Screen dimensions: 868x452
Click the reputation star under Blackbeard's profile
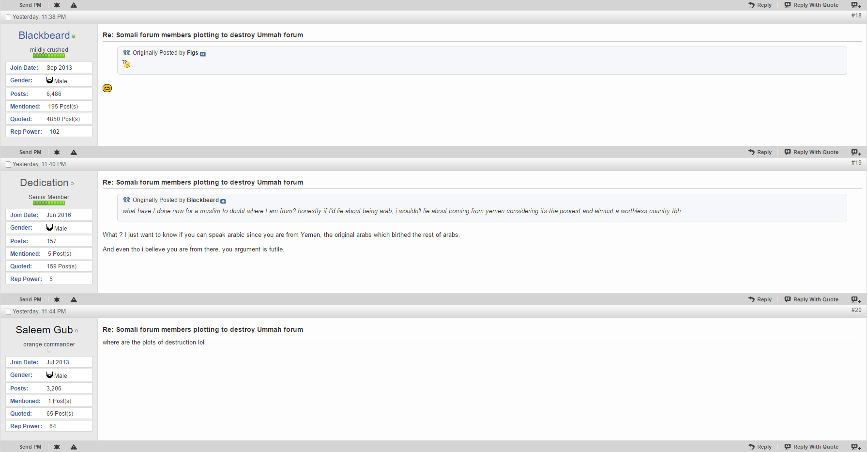point(57,152)
